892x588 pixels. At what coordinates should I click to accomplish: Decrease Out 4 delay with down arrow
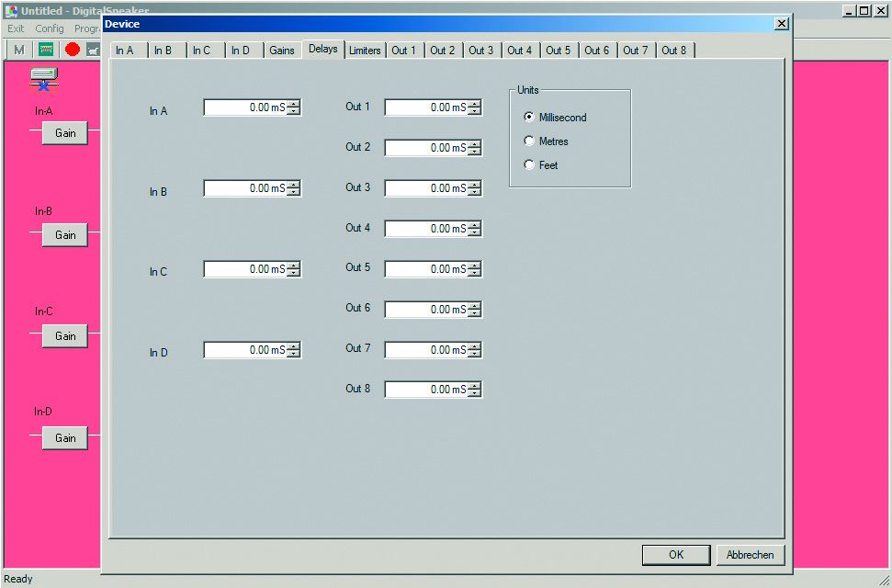point(474,232)
